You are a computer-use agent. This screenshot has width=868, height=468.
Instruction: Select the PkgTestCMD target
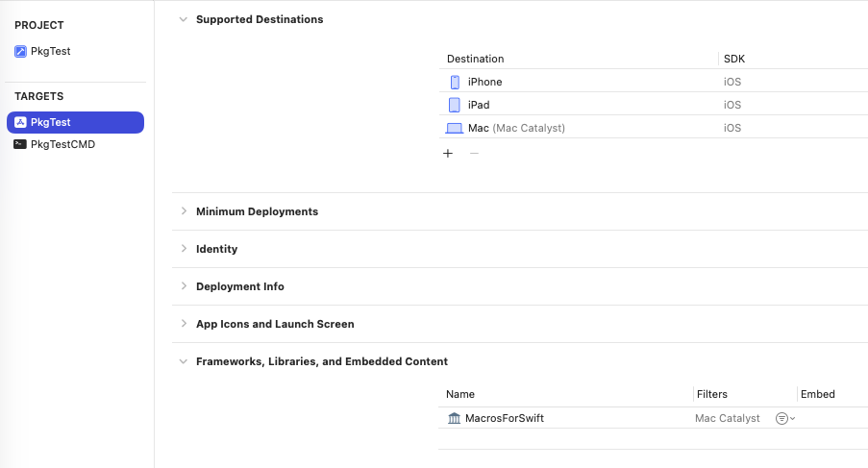click(x=63, y=145)
